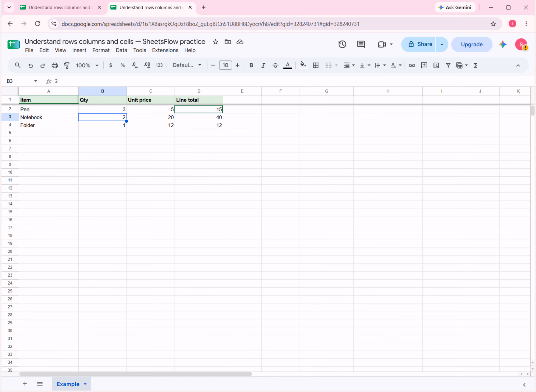The image size is (536, 392).
Task: Click the insert link icon
Action: tap(412, 65)
